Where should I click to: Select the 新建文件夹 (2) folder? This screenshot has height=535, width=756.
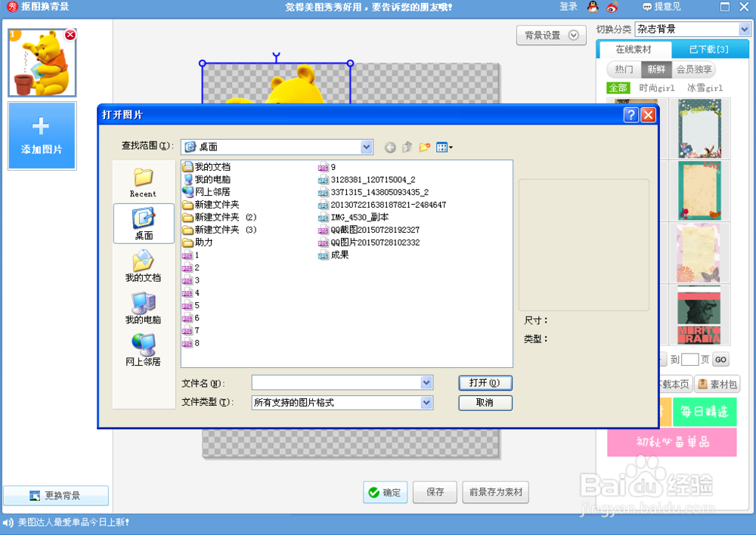219,218
